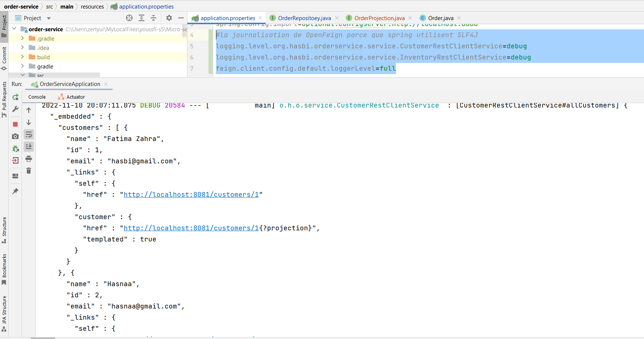Open Project view options gear
The image size is (644, 339).
[169, 18]
